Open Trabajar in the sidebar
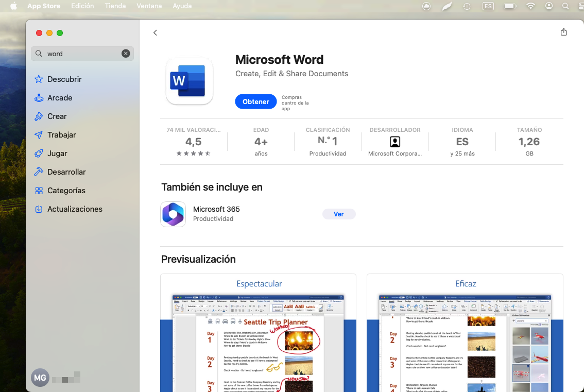 pyautogui.click(x=61, y=135)
